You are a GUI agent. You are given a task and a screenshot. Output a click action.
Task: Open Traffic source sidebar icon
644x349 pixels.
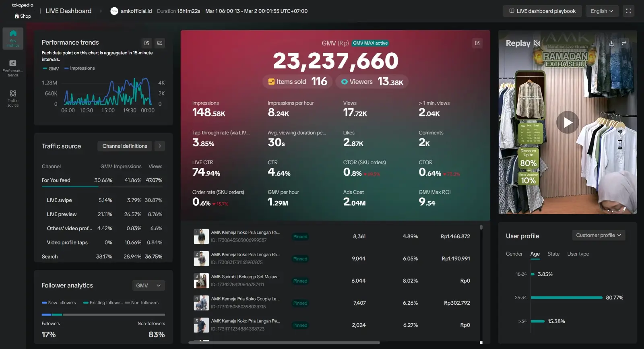pos(13,98)
